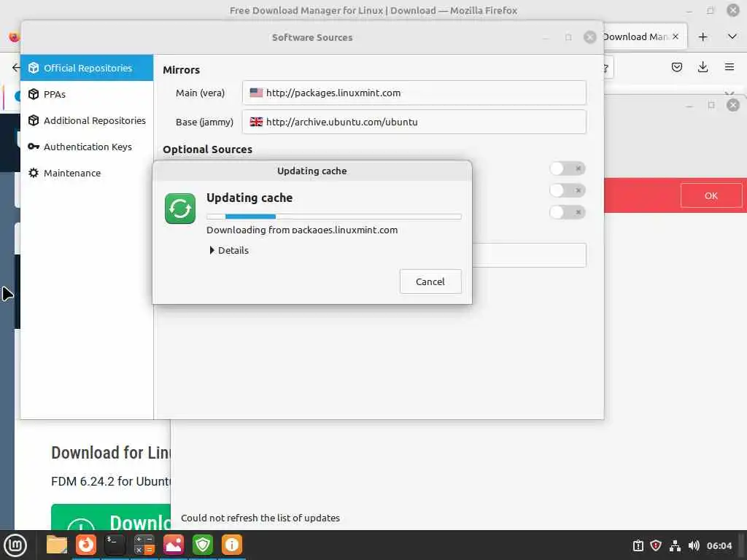Open the Linux Mint start menu

(15, 545)
